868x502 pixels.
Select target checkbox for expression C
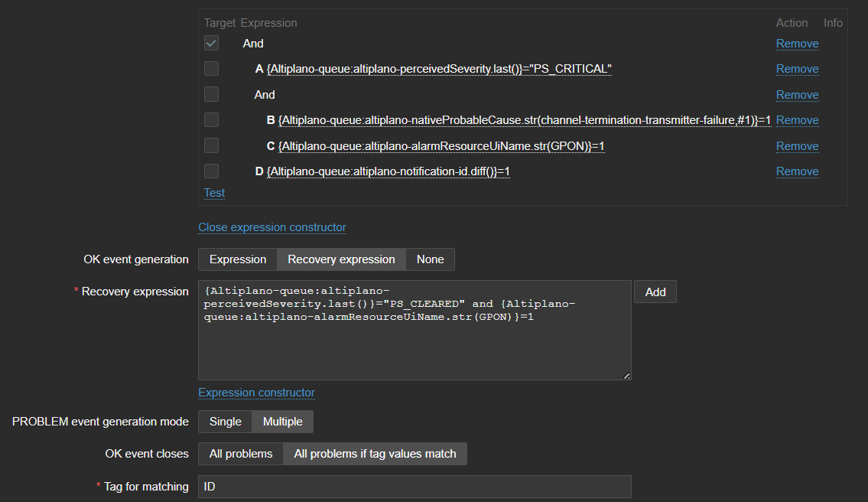(211, 145)
